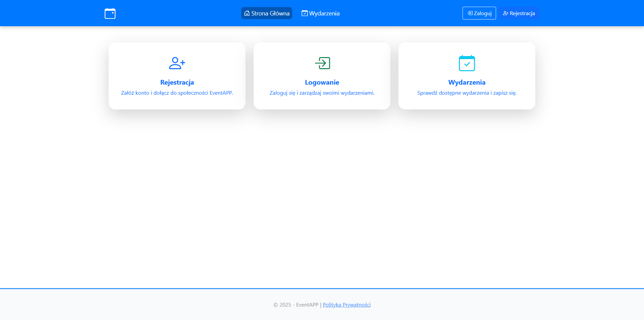644x320 pixels.
Task: Click the Rejestracja card heading
Action: coord(177,82)
